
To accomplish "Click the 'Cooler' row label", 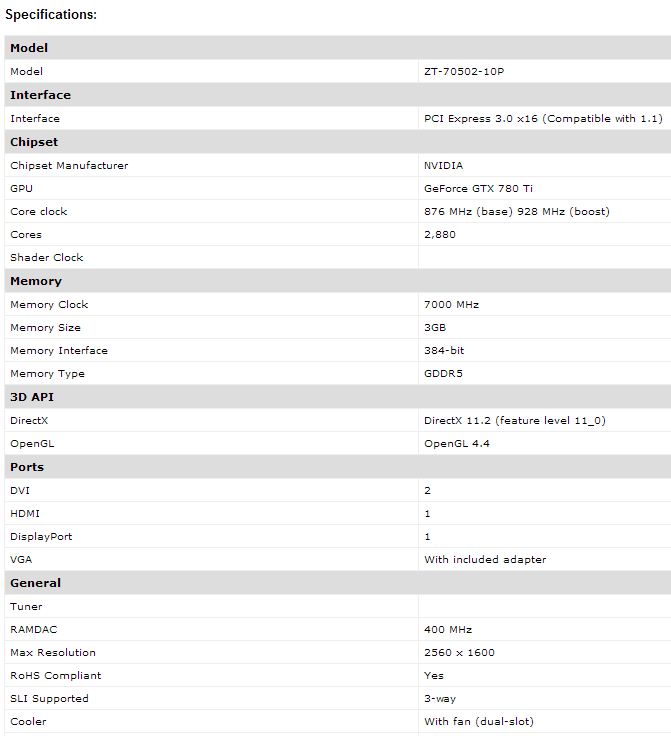I will pyautogui.click(x=28, y=721).
